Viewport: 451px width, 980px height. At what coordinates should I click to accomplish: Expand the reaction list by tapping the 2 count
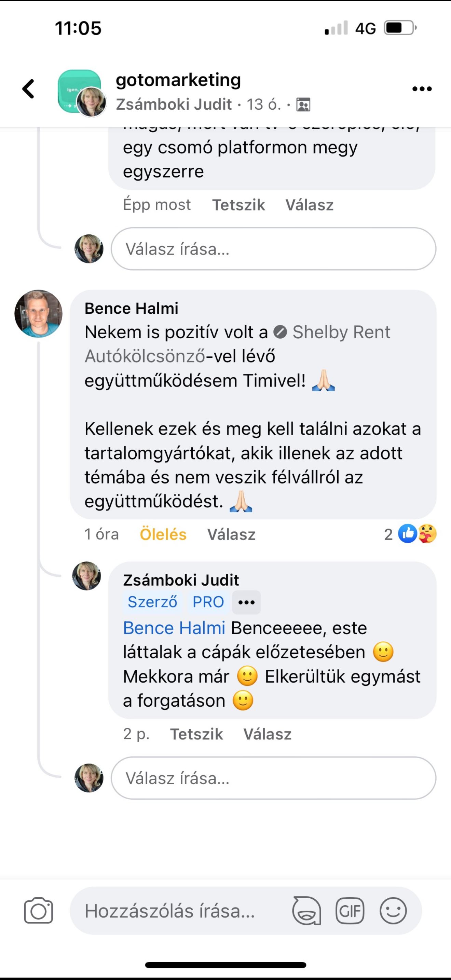pyautogui.click(x=388, y=534)
